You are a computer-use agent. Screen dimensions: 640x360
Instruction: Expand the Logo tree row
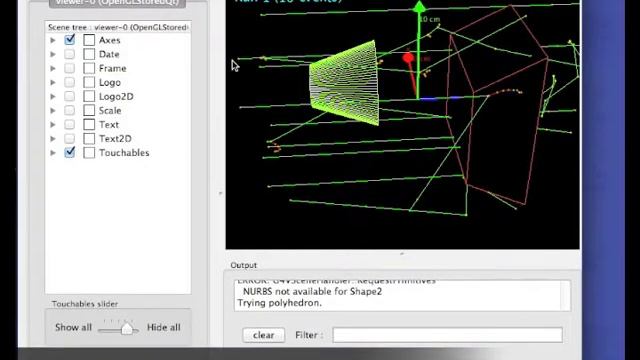(x=53, y=82)
